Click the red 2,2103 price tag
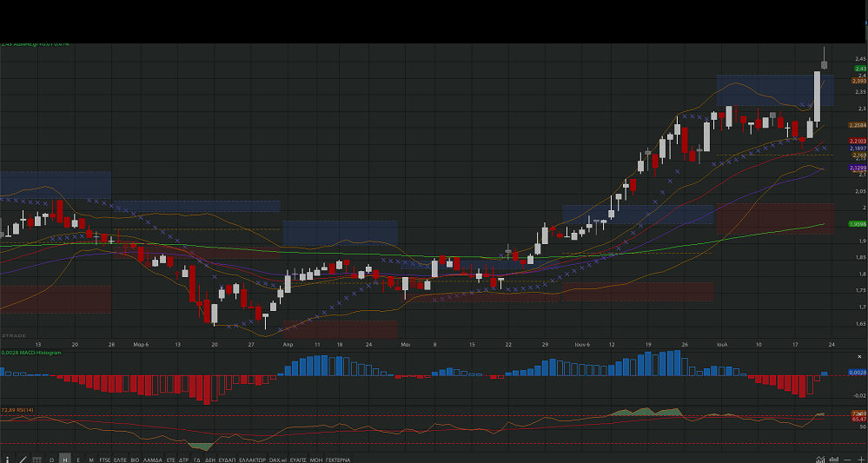The height and width of the screenshot is (463, 868). pyautogui.click(x=858, y=142)
